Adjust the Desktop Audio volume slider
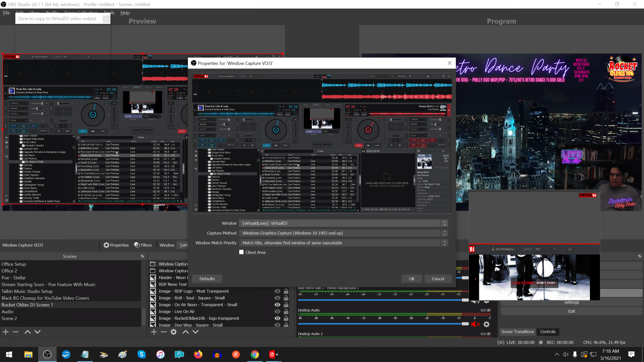This screenshot has width=644, height=362. (x=465, y=324)
